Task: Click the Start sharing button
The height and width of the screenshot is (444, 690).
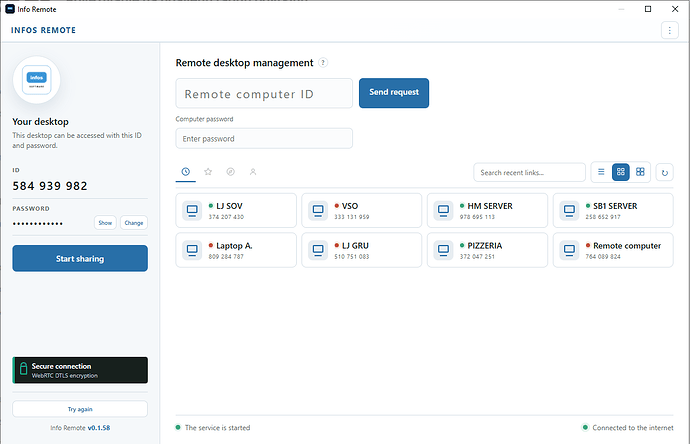Action: [80, 258]
